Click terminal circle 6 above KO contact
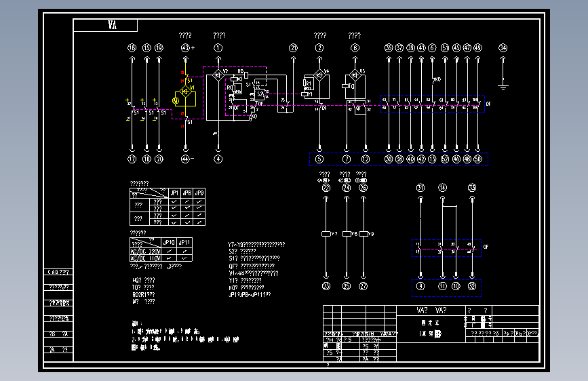Viewport: 588px width, 381px height. tap(433, 48)
